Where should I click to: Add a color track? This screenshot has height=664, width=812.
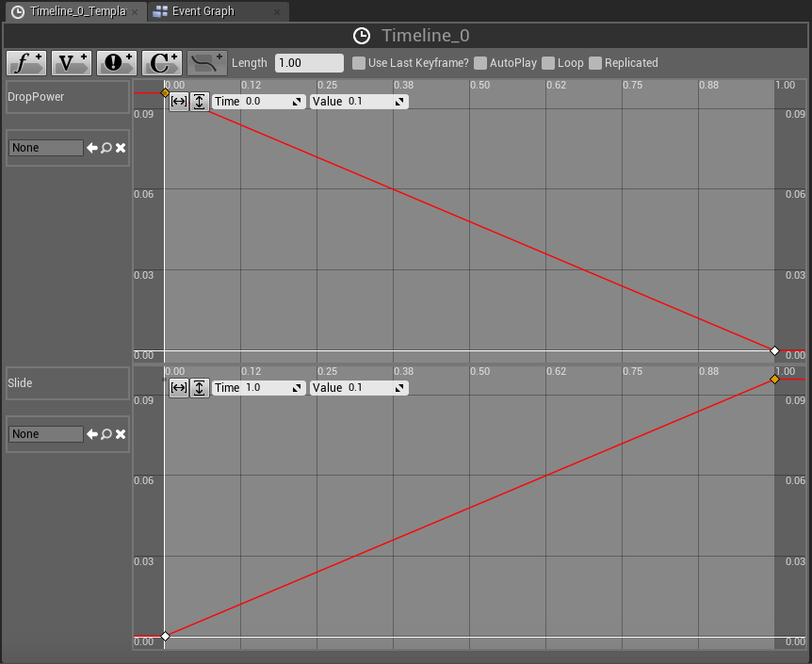point(162,63)
